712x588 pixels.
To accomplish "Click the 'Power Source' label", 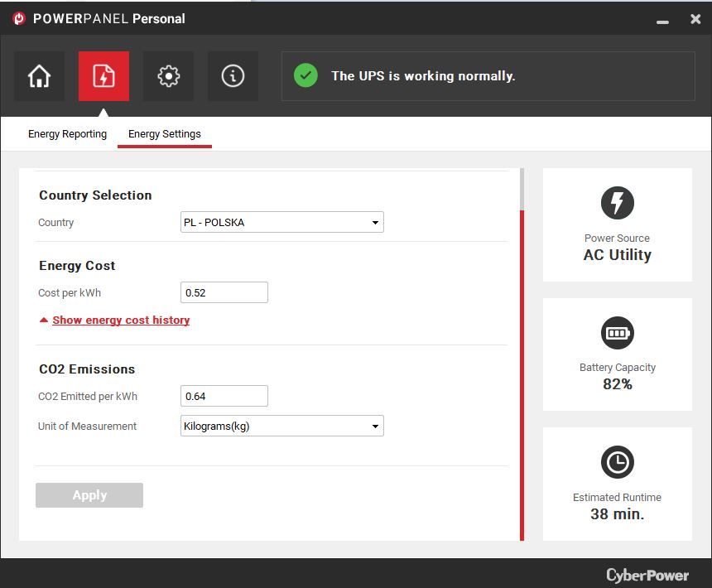I will tap(617, 238).
